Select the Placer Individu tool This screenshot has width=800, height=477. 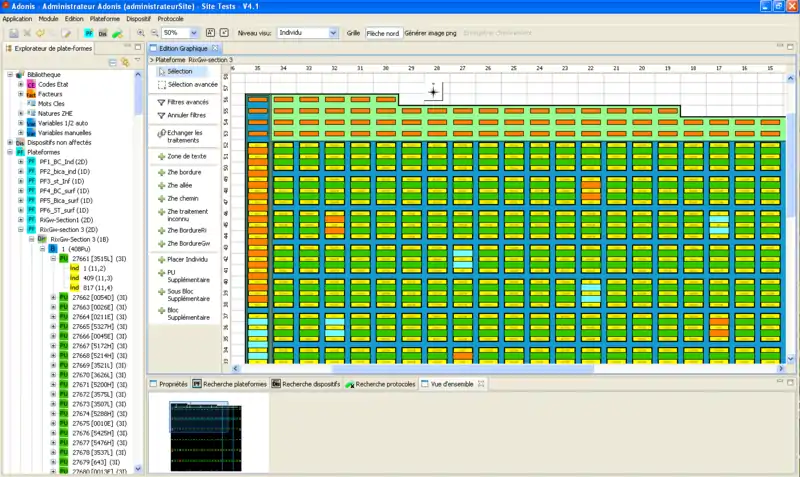pos(188,259)
